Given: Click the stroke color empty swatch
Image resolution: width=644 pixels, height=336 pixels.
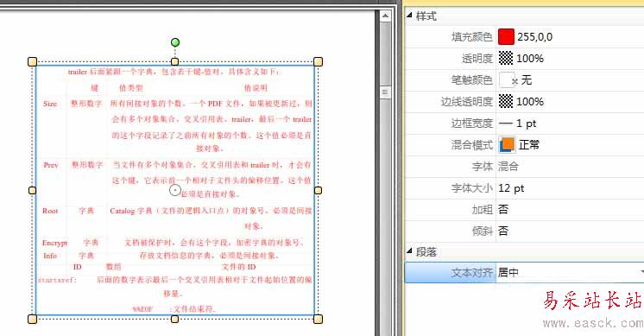Looking at the screenshot, I should tap(507, 79).
